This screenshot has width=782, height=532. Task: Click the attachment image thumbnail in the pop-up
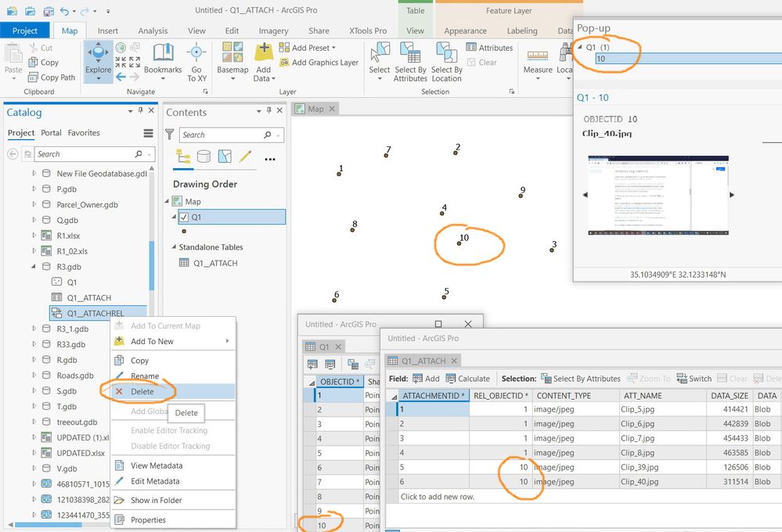click(658, 196)
